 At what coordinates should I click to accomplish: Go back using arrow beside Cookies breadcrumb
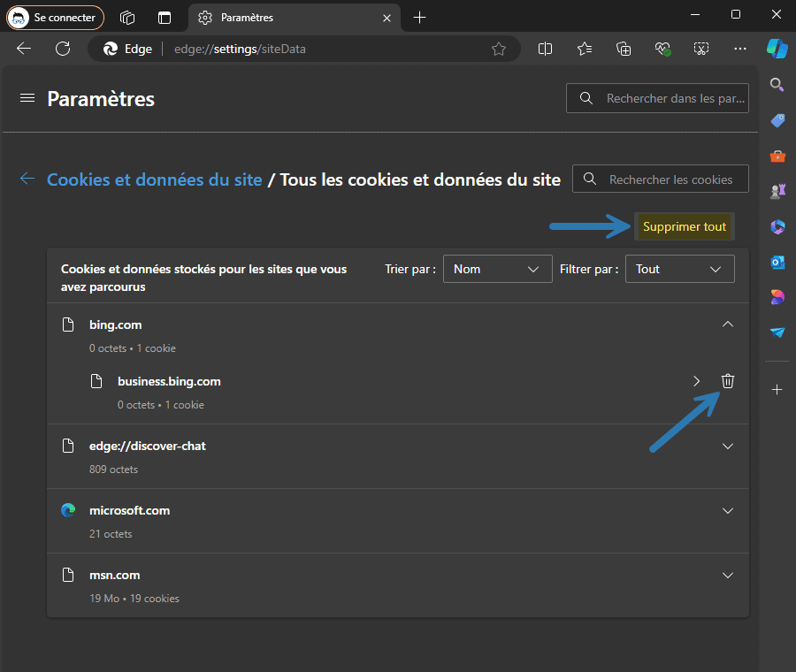pos(27,179)
